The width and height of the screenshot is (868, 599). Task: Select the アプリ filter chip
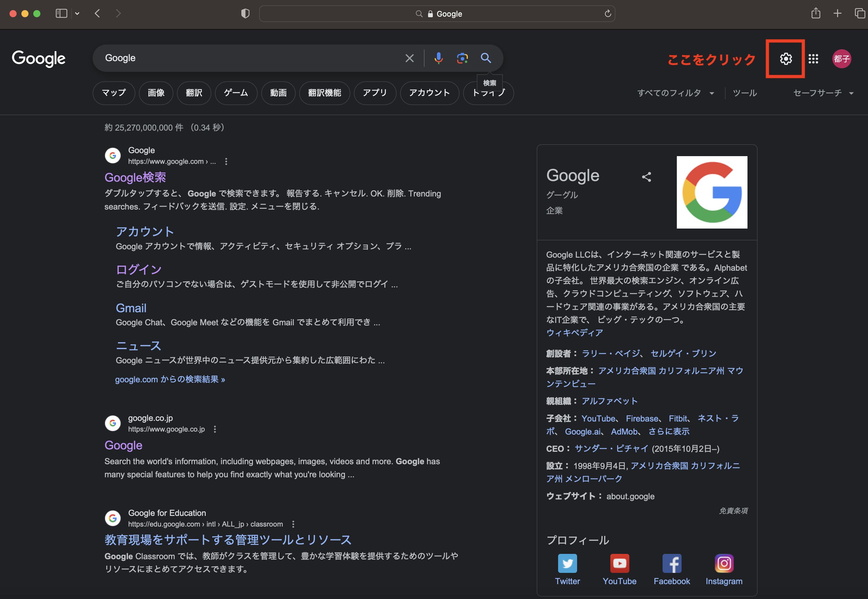tap(375, 93)
